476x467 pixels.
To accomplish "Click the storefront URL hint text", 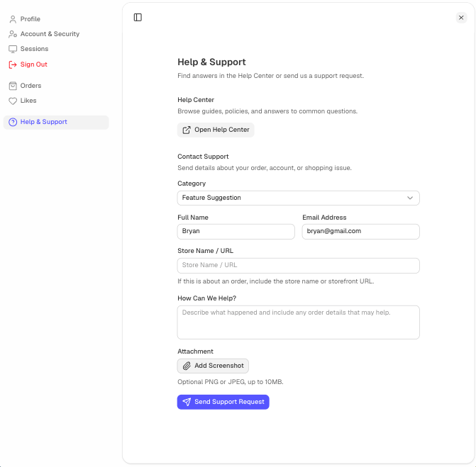I will [276, 281].
